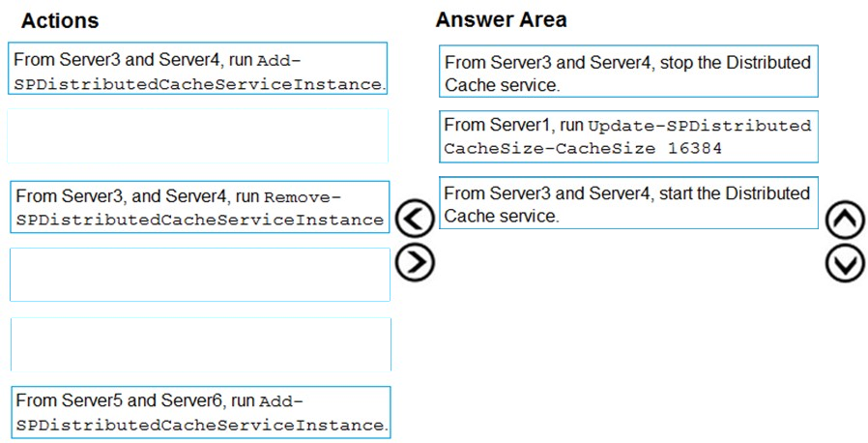
Task: Click the Answer Area heading
Action: (x=501, y=20)
